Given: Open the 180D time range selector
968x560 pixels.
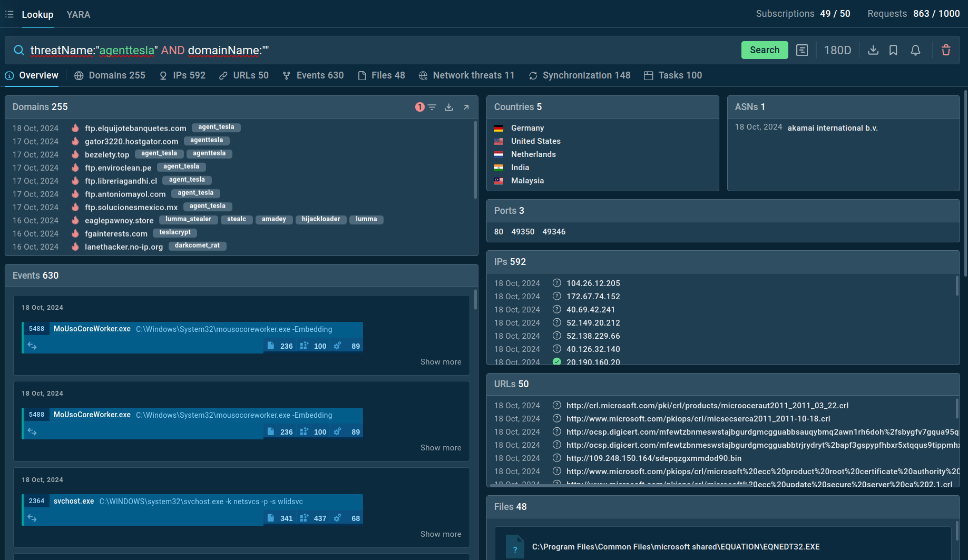Looking at the screenshot, I should pos(837,50).
